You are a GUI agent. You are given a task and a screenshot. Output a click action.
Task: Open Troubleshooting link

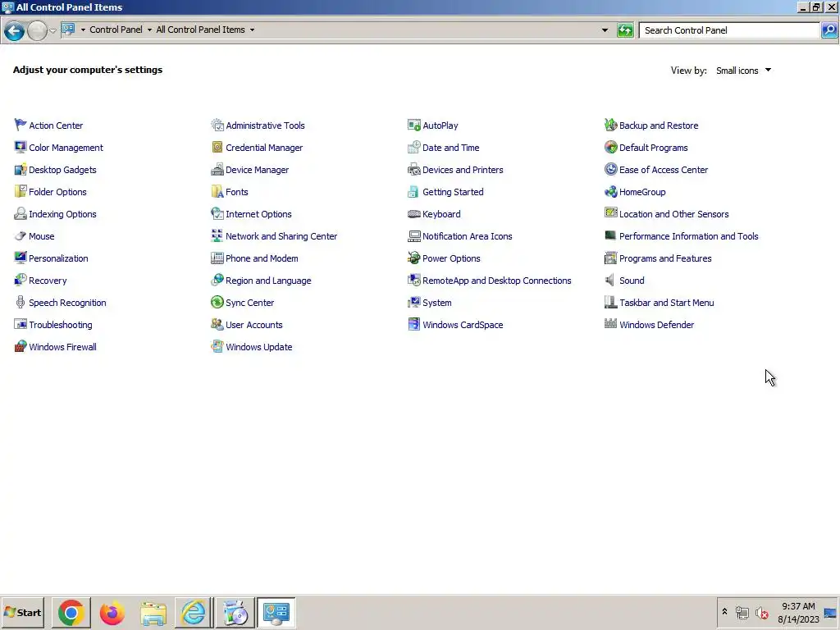[x=61, y=325]
